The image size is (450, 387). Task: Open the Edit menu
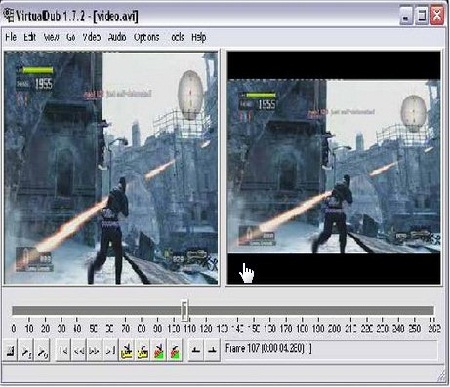click(x=30, y=37)
